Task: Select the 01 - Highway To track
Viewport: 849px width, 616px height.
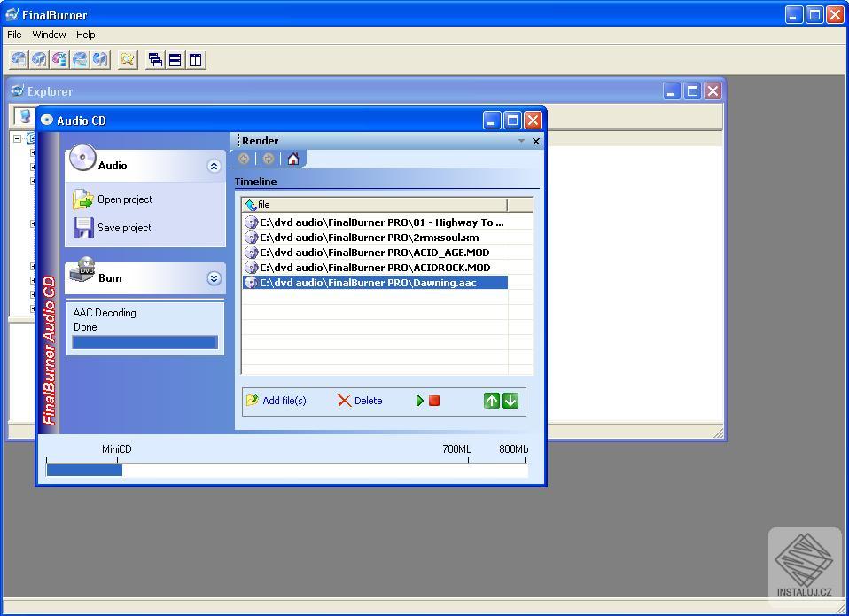Action: [x=375, y=222]
